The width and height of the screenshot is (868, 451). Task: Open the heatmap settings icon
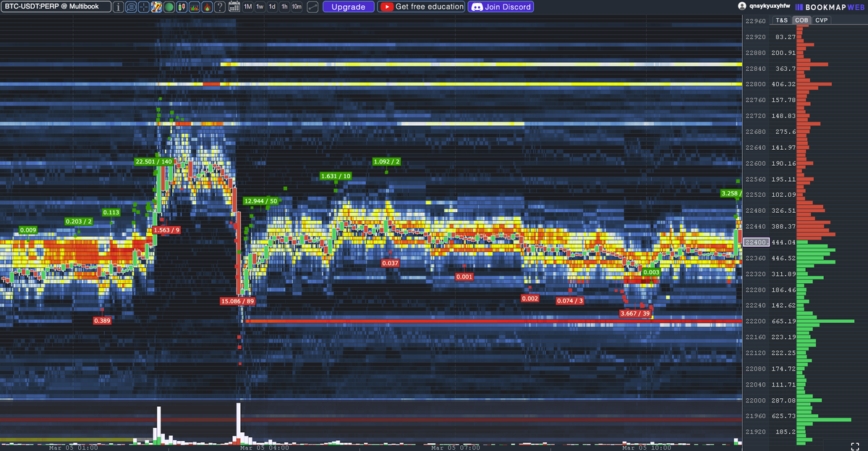(156, 7)
